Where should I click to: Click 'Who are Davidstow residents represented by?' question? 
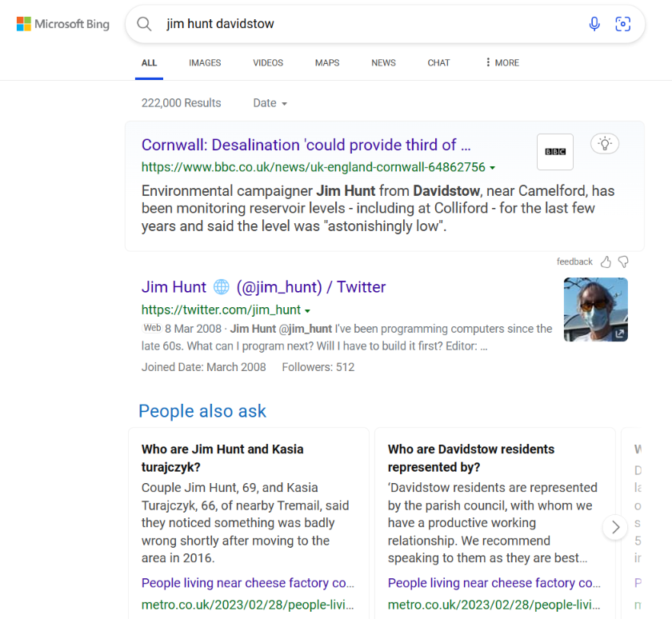point(471,458)
